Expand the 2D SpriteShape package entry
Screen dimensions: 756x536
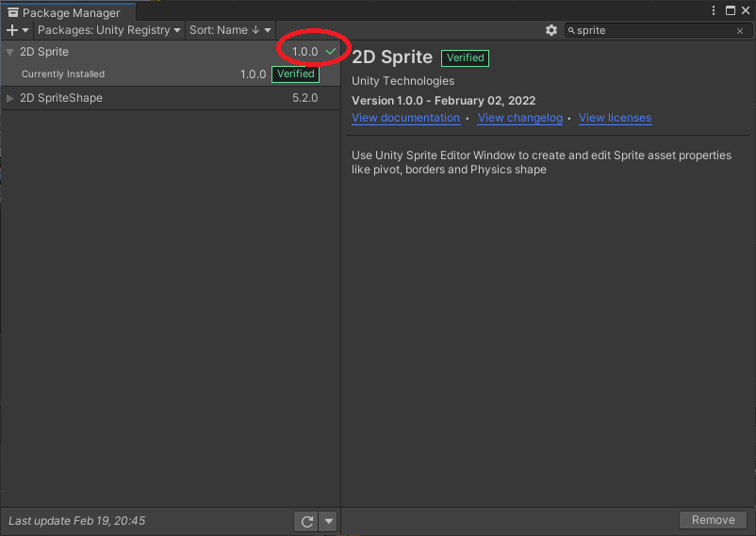pos(9,98)
